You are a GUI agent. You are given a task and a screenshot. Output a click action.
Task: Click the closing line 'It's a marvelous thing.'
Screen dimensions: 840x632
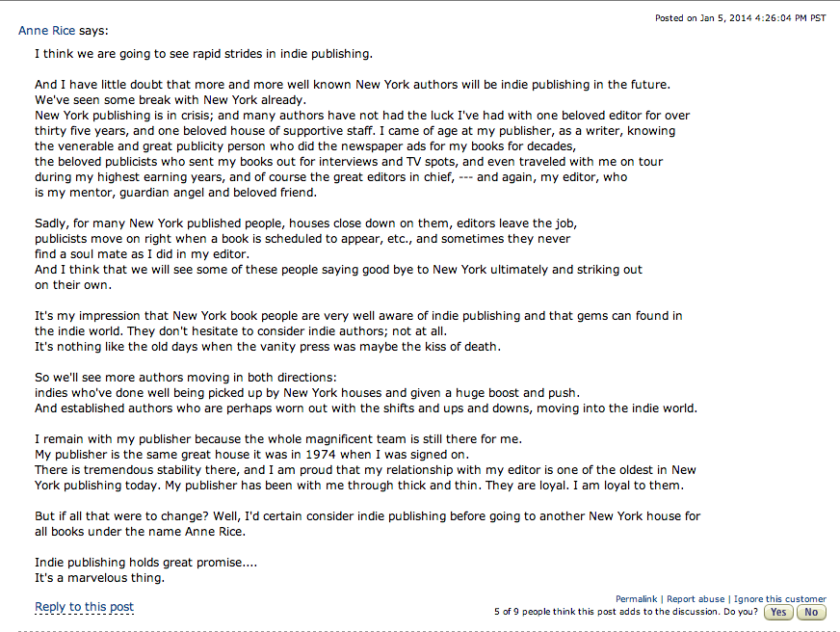coord(100,578)
